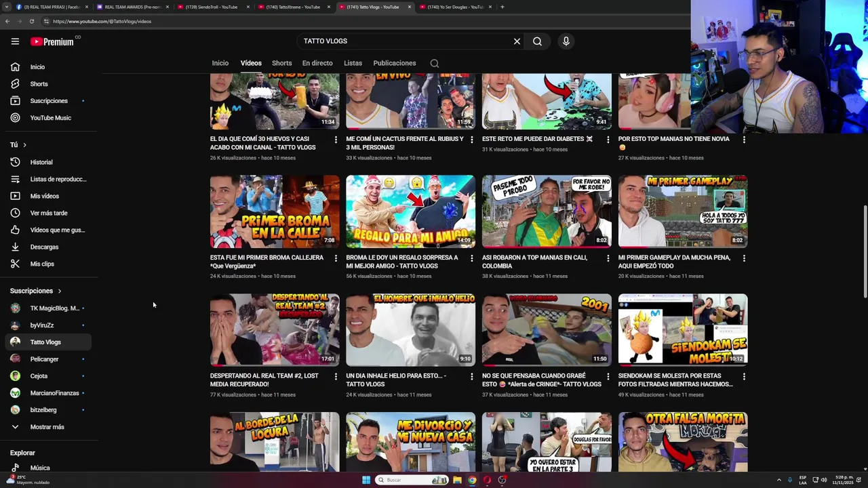Image resolution: width=868 pixels, height=488 pixels.
Task: Expand the Tú section chevron
Action: tap(24, 145)
